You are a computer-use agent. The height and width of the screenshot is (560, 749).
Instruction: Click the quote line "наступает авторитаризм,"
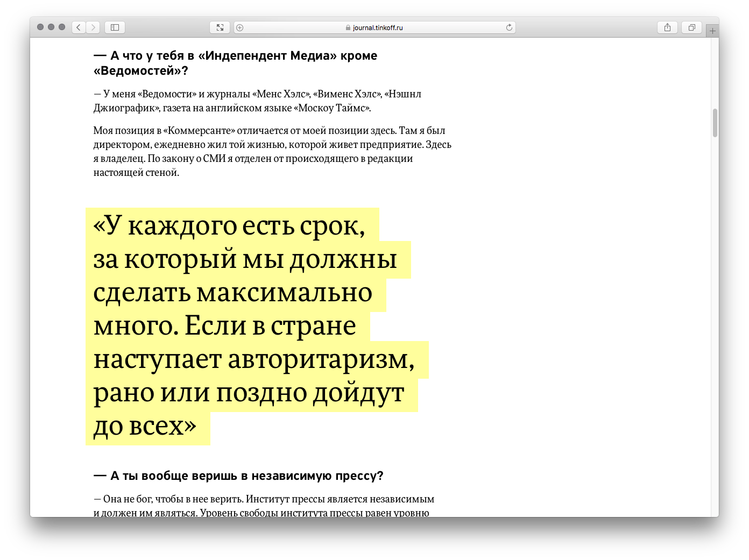click(254, 359)
